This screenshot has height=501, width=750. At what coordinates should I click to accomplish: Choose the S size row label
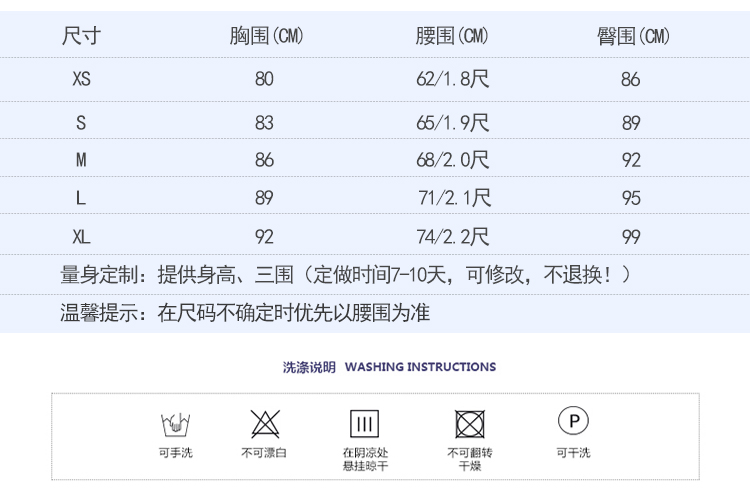(x=81, y=123)
